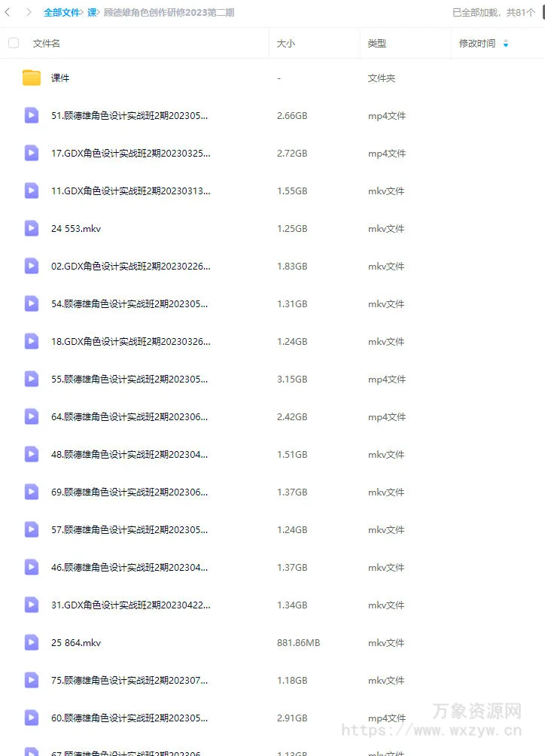This screenshot has width=545, height=756.
Task: Click video icon of 51.顾德雄角色设计实战班 file
Action: tap(32, 115)
